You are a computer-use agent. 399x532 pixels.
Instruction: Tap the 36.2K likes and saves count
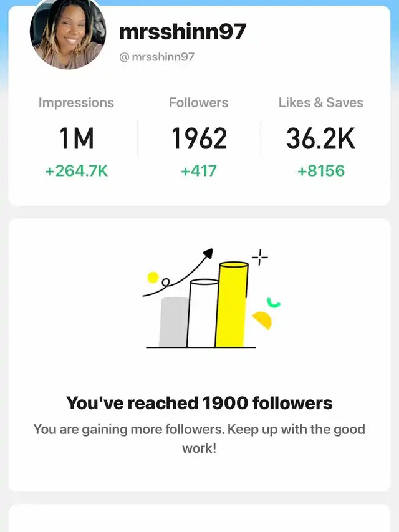[x=320, y=139]
